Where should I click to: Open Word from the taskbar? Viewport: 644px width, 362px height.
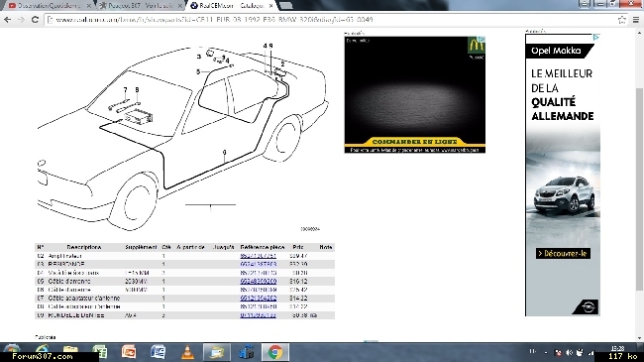[x=159, y=352]
